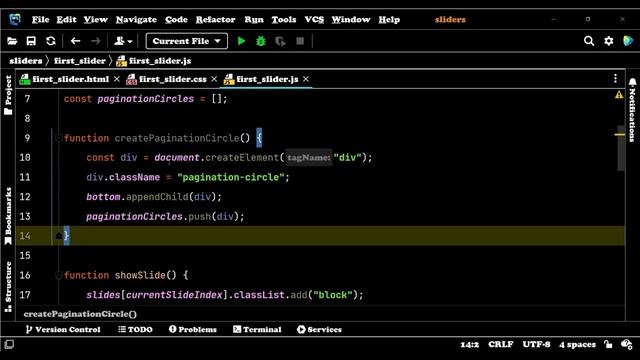
Task: Open the user profile dropdown
Action: [123, 41]
